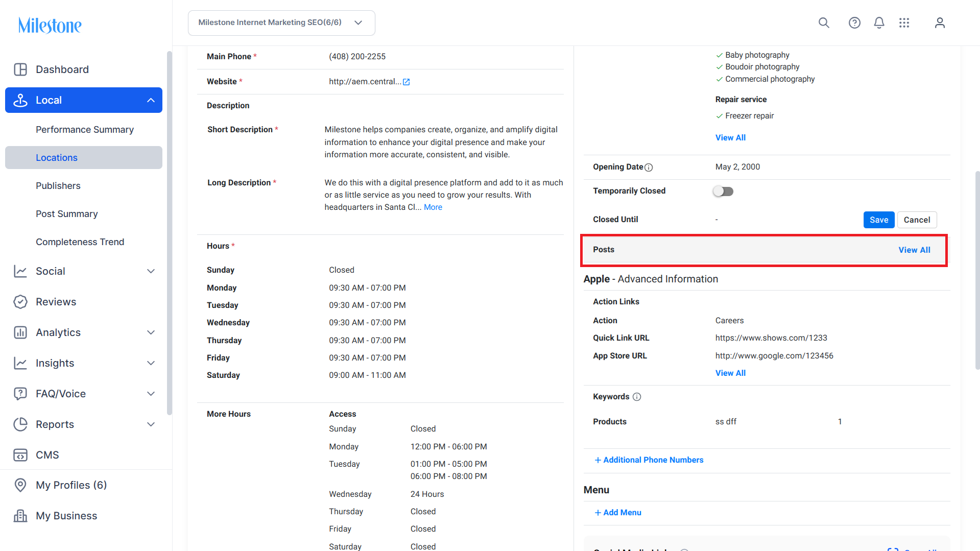Click the Products value ss dff
The width and height of the screenshot is (980, 551).
[x=726, y=422]
